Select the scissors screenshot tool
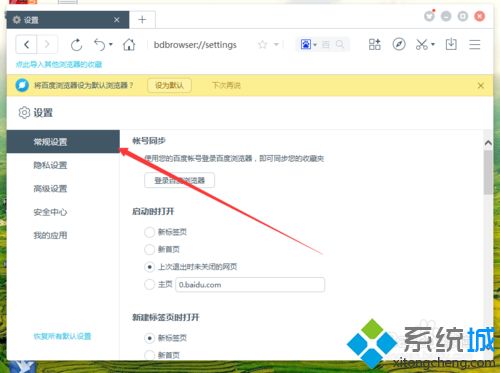 point(422,44)
